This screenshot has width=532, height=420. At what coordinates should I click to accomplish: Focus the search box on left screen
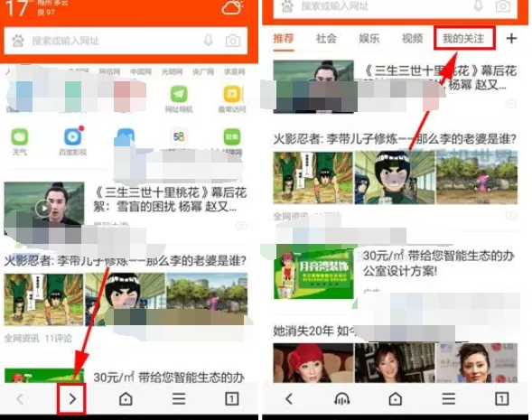click(x=126, y=41)
